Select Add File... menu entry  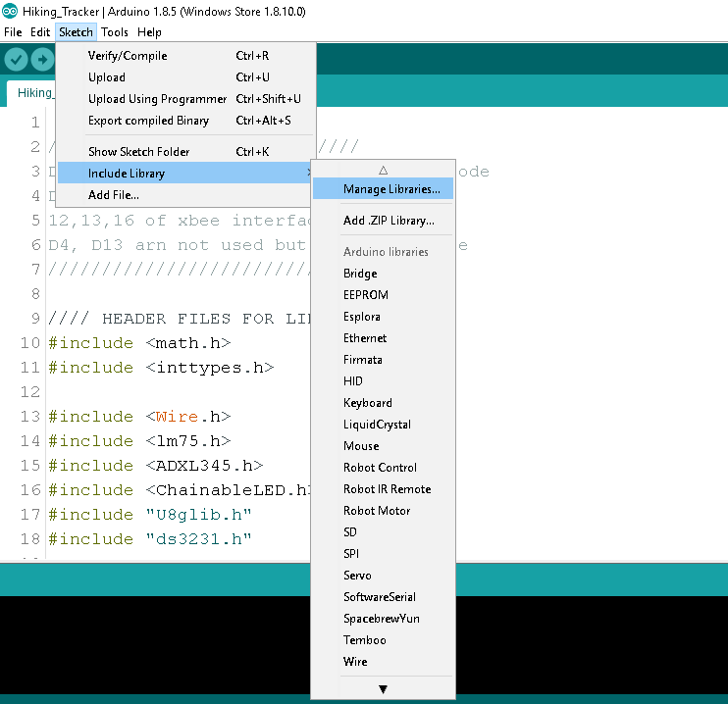tap(113, 195)
